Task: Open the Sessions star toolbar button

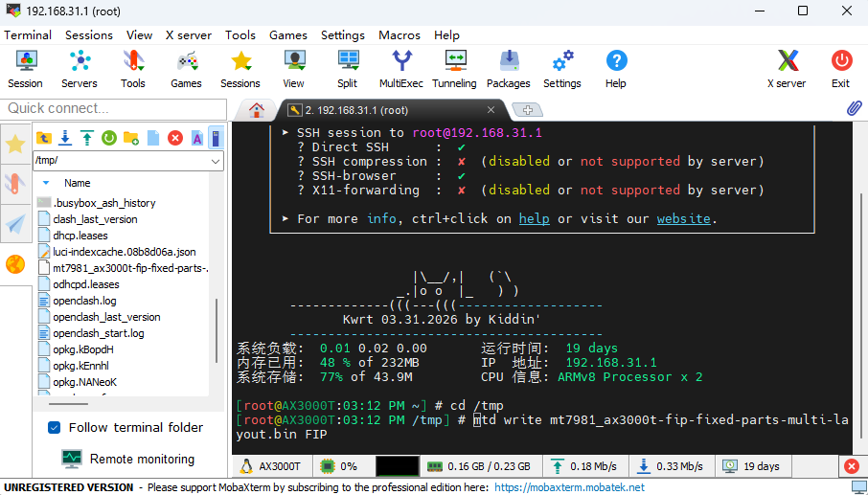Action: point(240,69)
